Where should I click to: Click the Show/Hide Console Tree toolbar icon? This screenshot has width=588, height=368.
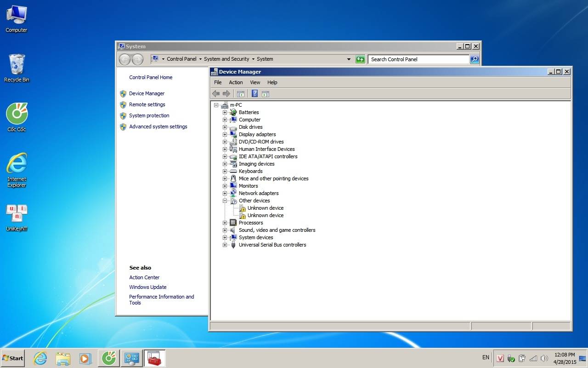pyautogui.click(x=240, y=94)
